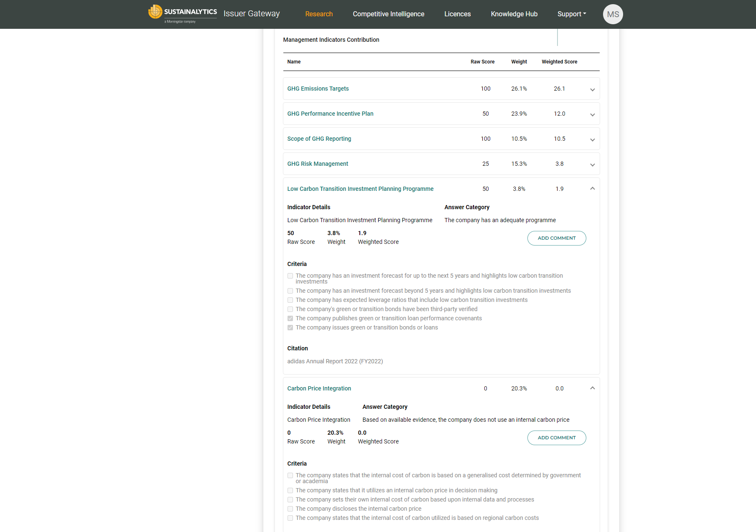Expand the Scope of GHG Reporting chevron

[x=592, y=139]
